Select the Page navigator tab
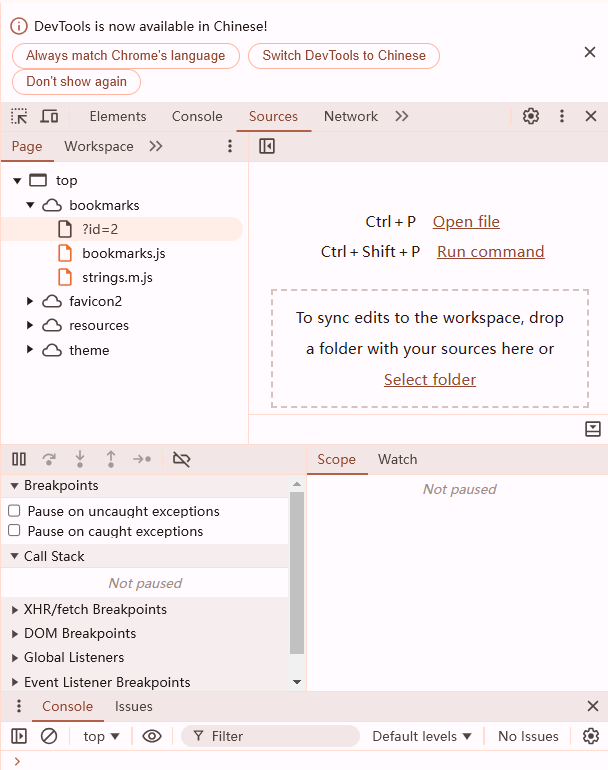 [x=27, y=146]
